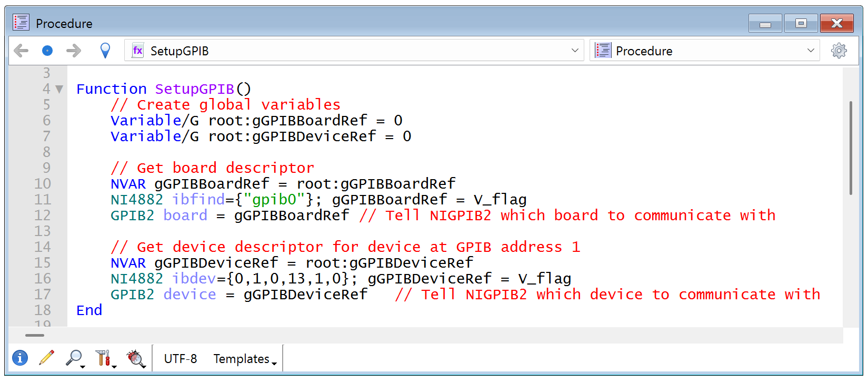Open the hammer and screwdriver tools menu
The height and width of the screenshot is (382, 868).
click(104, 358)
